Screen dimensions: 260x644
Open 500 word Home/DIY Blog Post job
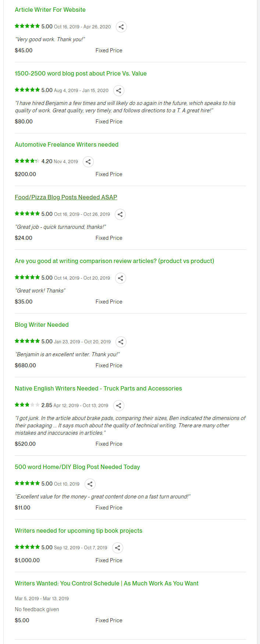tap(77, 467)
